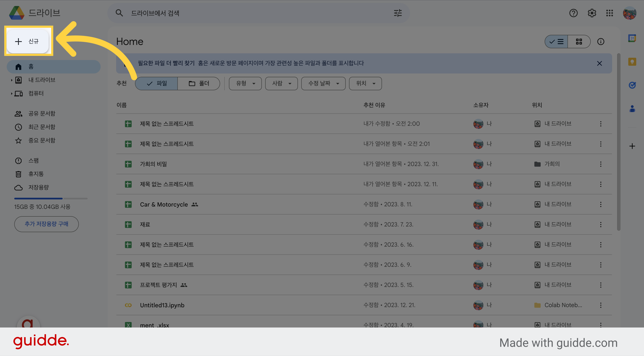
Task: Click 추가 저장용량 구매 button
Action: point(46,224)
